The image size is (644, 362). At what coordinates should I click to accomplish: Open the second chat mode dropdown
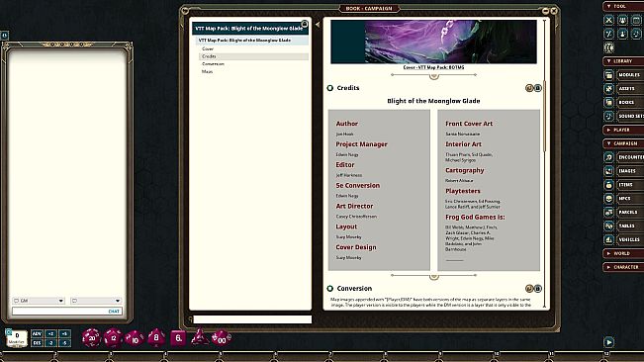[x=96, y=301]
